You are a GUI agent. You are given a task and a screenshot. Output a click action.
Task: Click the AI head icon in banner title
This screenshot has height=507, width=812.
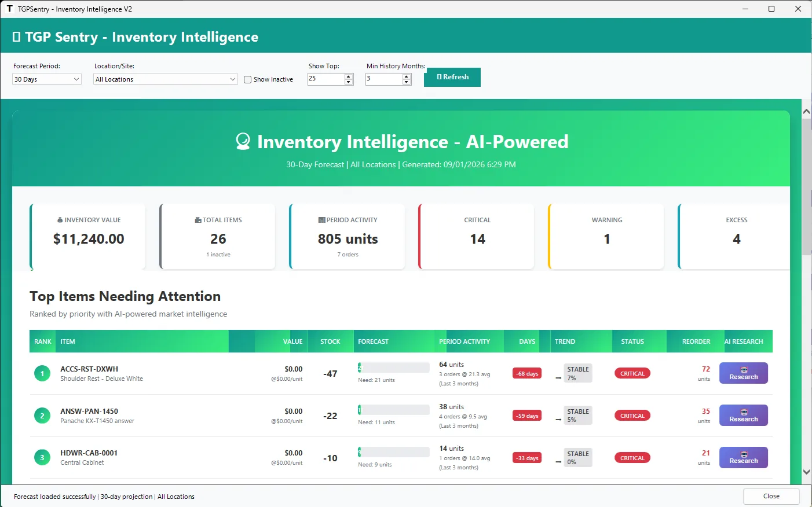coord(243,141)
